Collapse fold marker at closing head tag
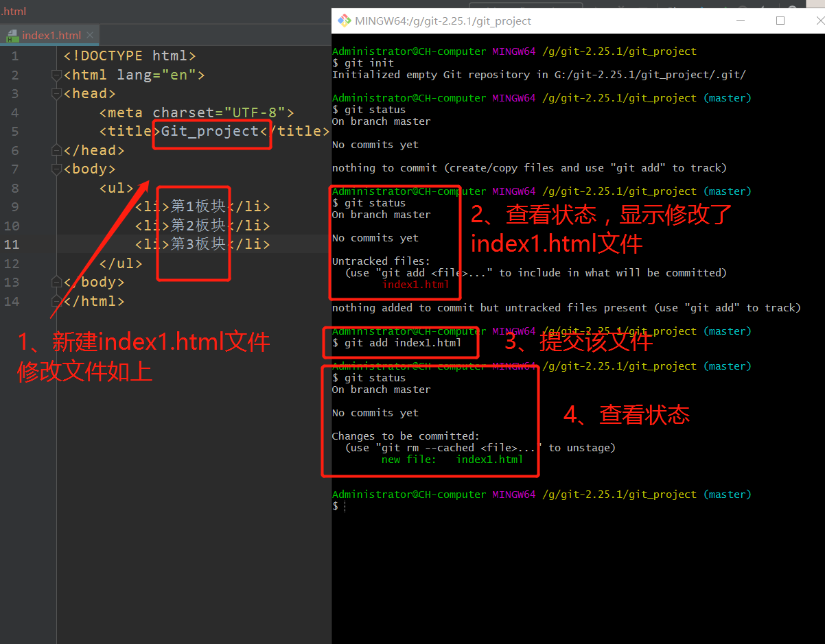Image resolution: width=825 pixels, height=644 pixels. pyautogui.click(x=57, y=150)
